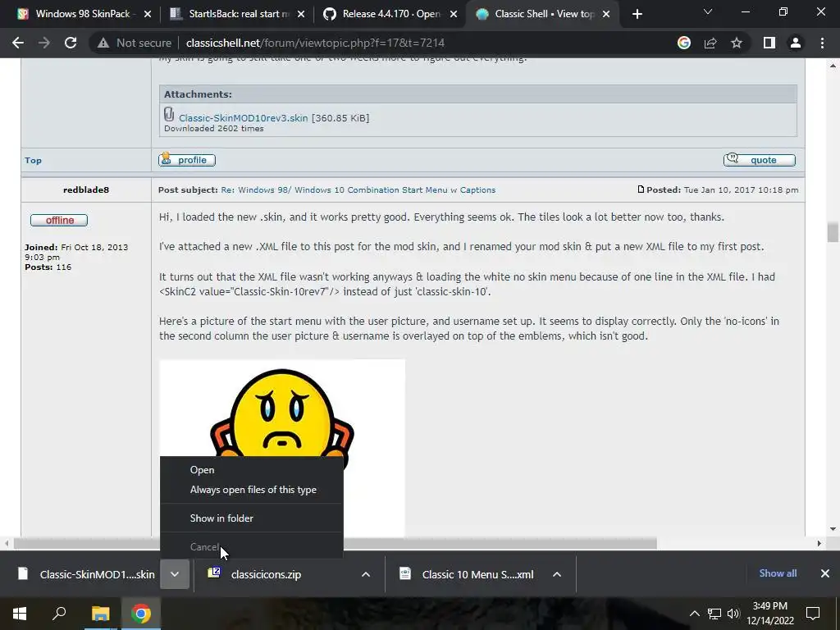The image size is (840, 630).
Task: Download the Classic-SkinMOD10rev3.skin attachment
Action: pyautogui.click(x=243, y=118)
